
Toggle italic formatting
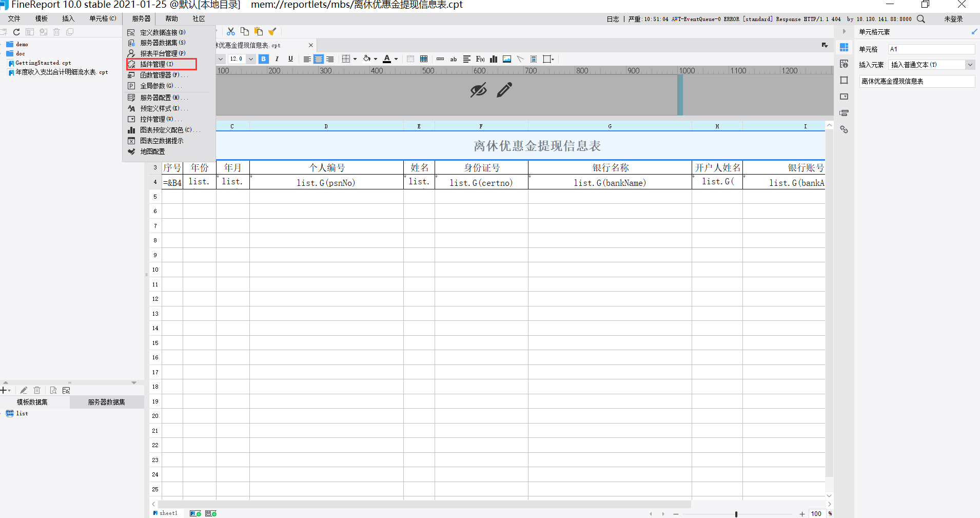click(x=277, y=59)
